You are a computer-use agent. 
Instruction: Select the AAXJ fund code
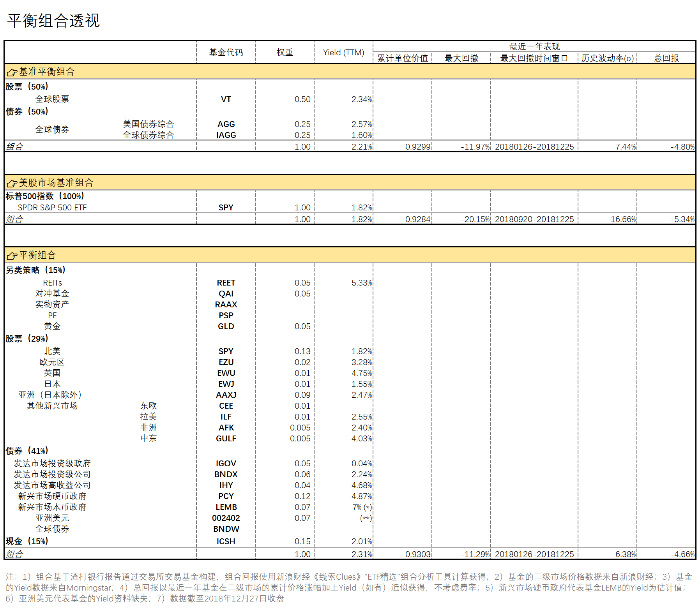click(226, 395)
